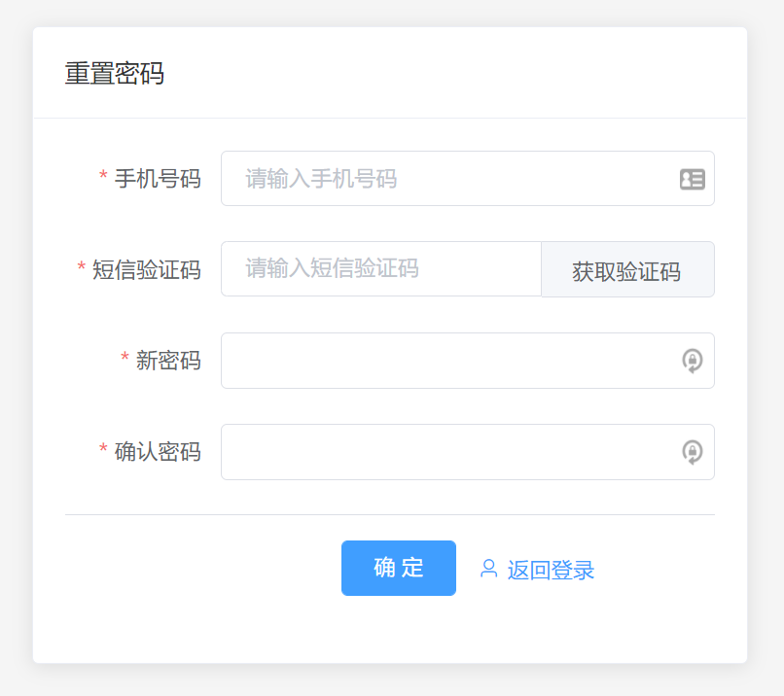Viewport: 784px width, 696px height.
Task: Click the 新密码 field label
Action: pyautogui.click(x=168, y=362)
